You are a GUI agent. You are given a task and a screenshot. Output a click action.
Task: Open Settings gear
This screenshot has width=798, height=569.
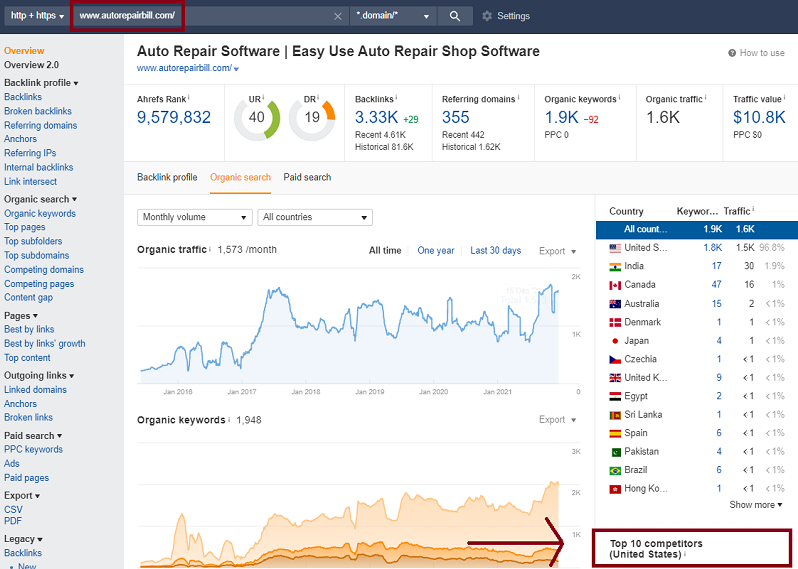coord(506,16)
